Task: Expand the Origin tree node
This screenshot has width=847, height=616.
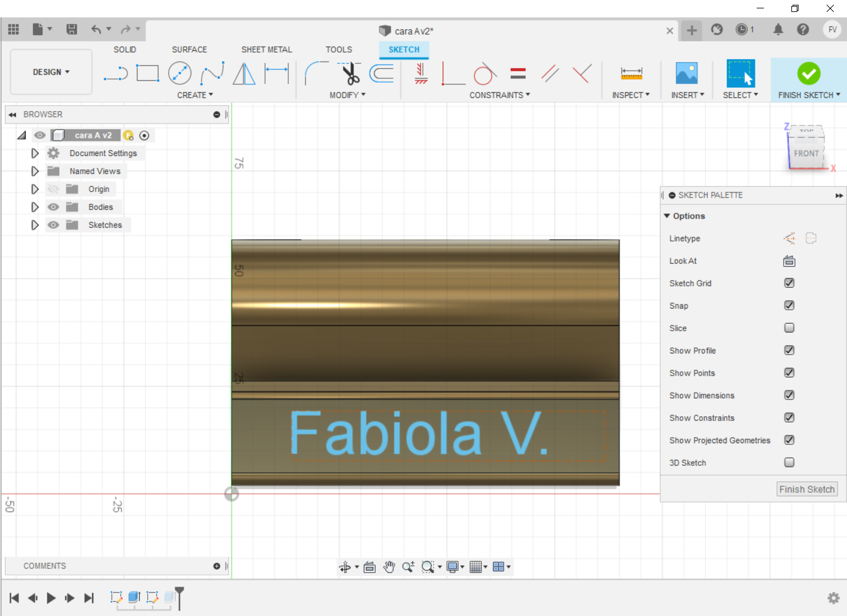Action: pos(35,189)
